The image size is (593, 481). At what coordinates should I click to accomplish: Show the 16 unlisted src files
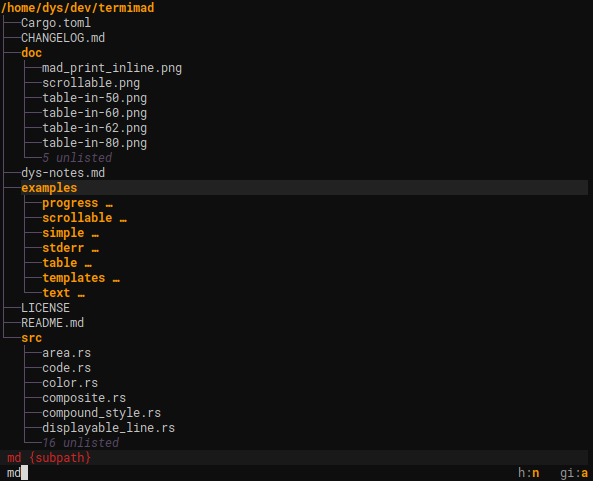(x=81, y=443)
